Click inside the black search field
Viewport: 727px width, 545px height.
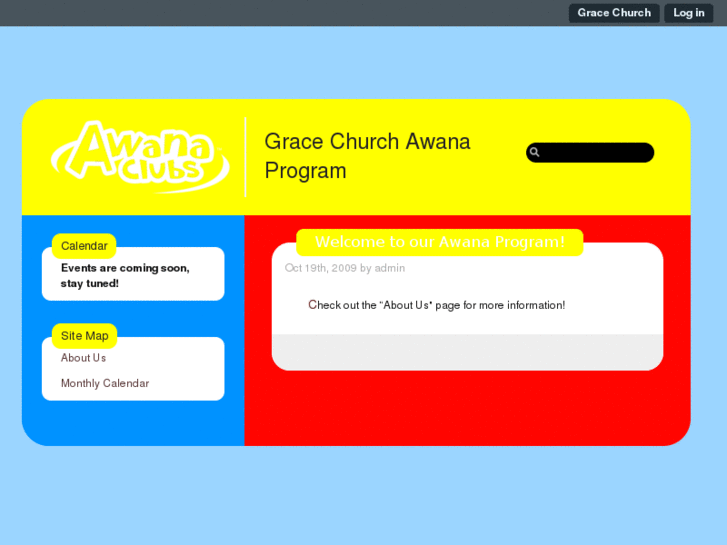[x=590, y=153]
